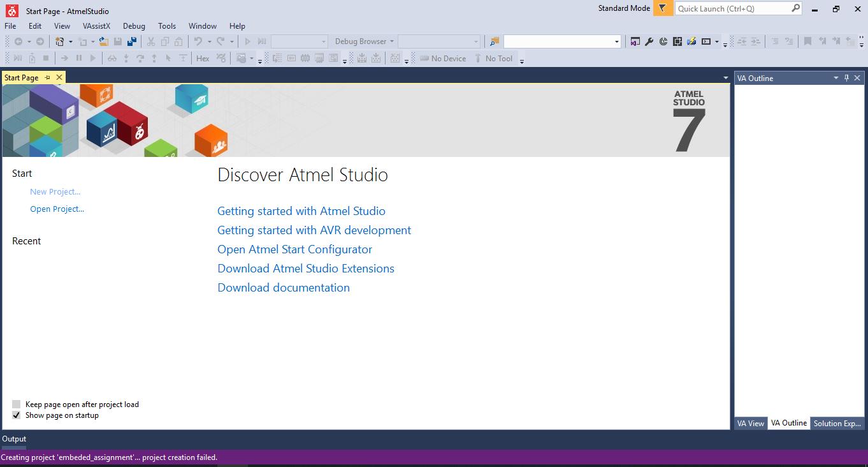Open the command window icon dropdown arrow
The image size is (868, 467).
coord(716,41)
